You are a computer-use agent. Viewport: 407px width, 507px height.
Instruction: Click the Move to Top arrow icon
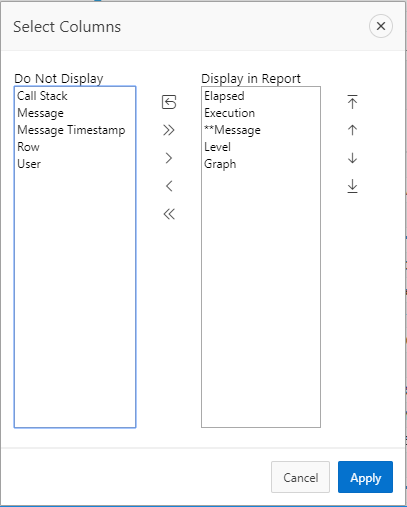(x=352, y=102)
